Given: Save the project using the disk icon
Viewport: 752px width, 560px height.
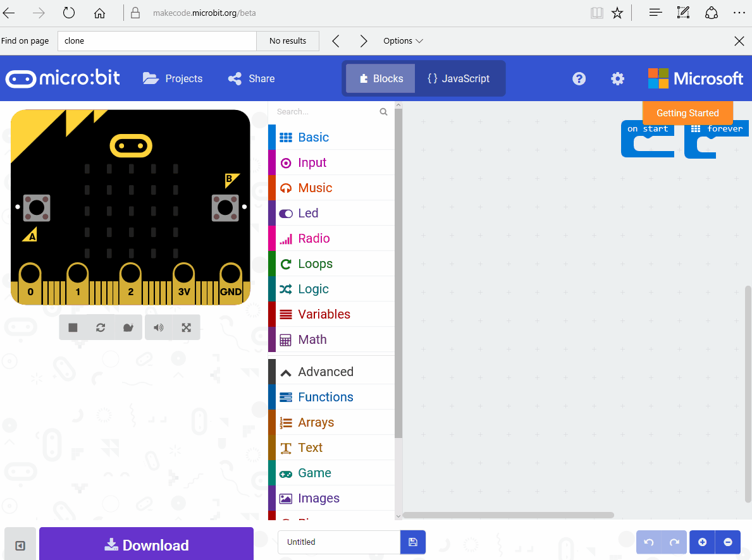Looking at the screenshot, I should [x=413, y=542].
